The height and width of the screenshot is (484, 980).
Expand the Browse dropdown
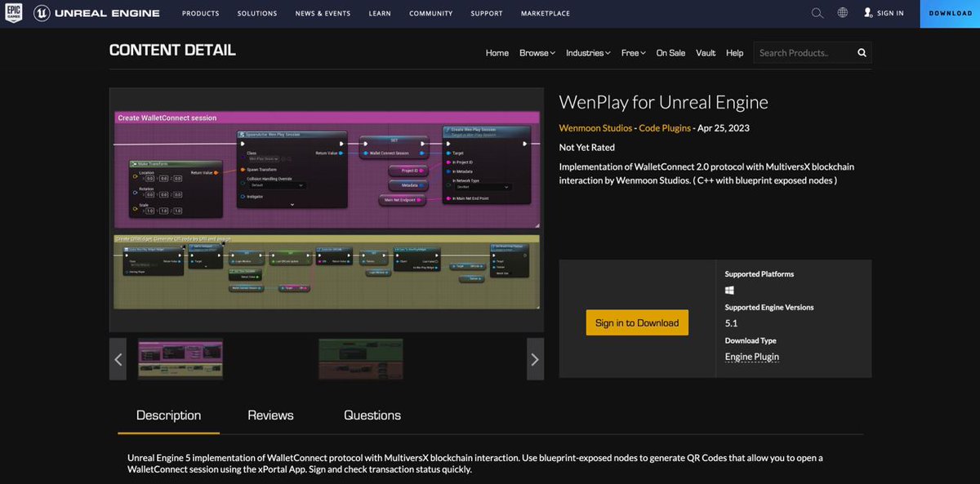(x=537, y=53)
